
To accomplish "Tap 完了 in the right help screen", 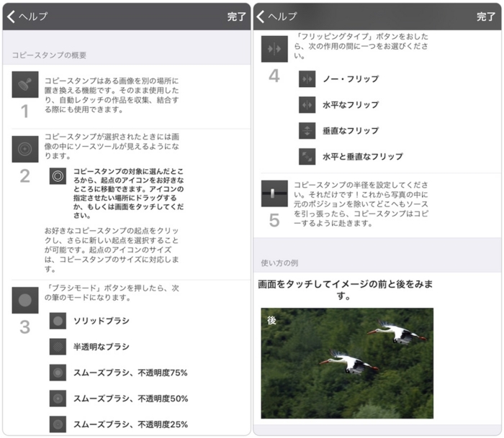I will [486, 17].
